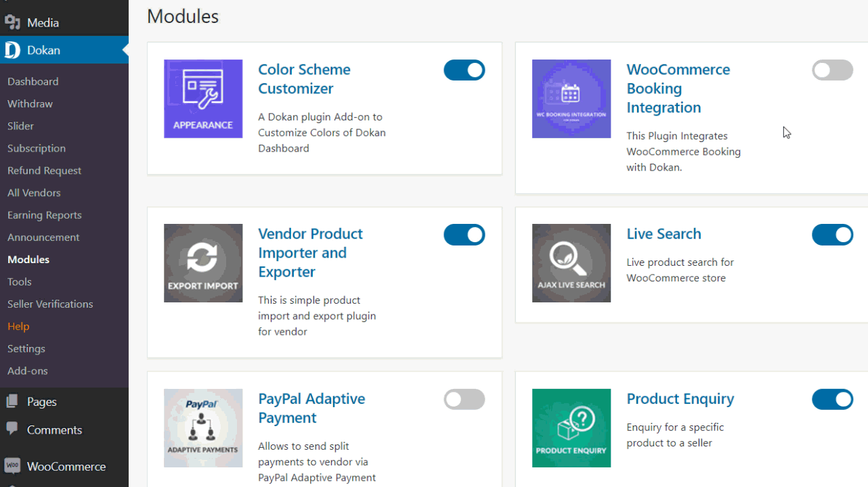Open Dokan Settings submenu
The image size is (868, 487).
click(26, 348)
